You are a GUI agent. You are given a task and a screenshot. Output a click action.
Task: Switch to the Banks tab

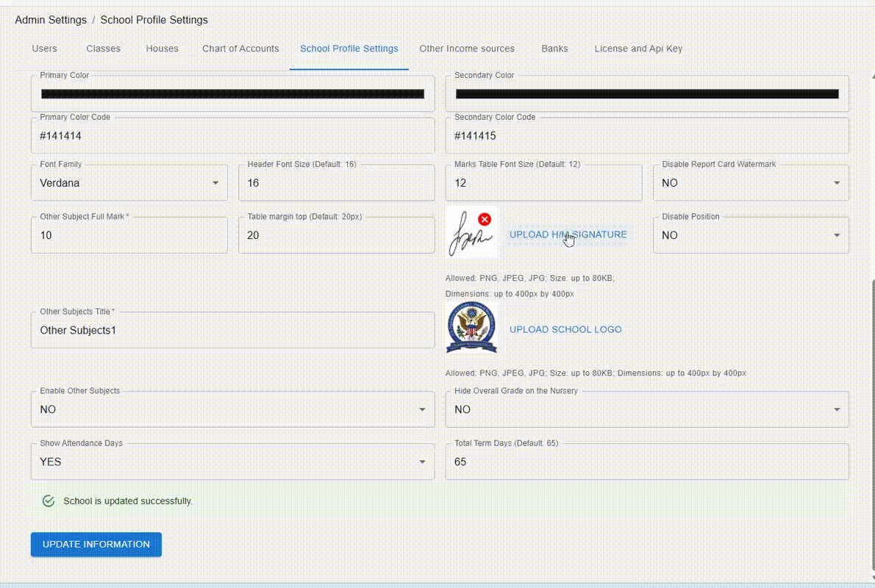[554, 49]
